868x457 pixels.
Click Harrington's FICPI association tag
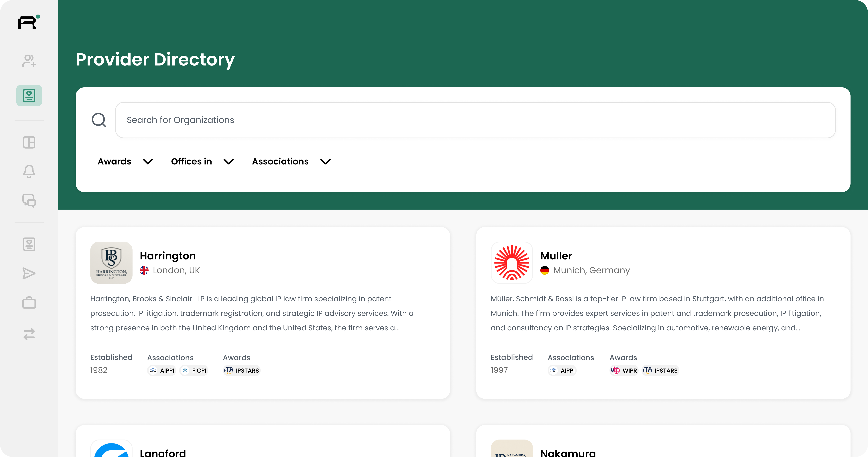(194, 370)
